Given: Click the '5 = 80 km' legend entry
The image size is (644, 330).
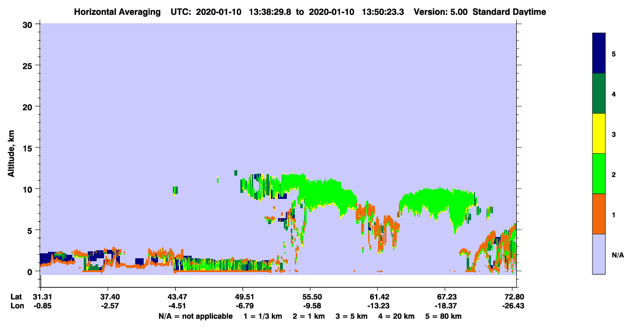Looking at the screenshot, I should click(x=444, y=316).
